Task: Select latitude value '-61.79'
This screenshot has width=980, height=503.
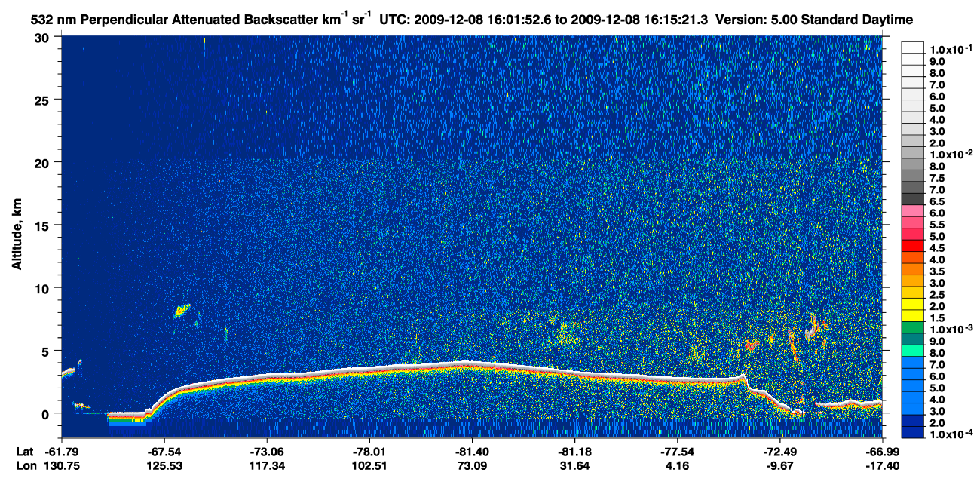Action: [61, 452]
